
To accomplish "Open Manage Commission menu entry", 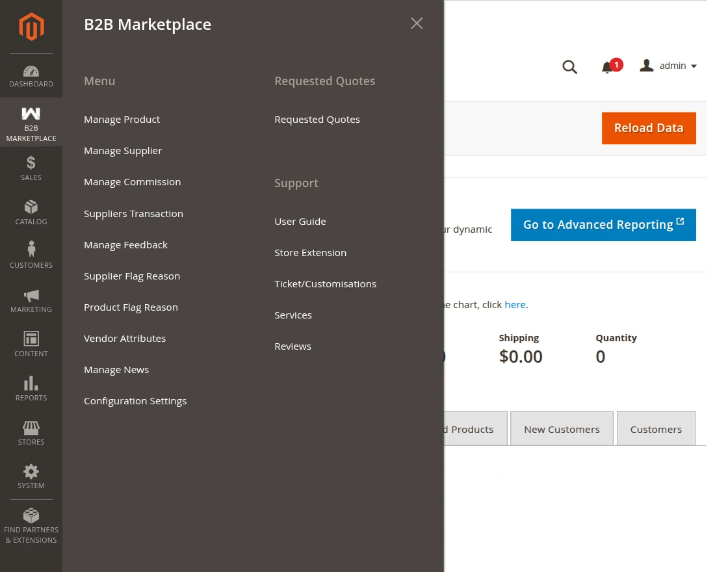I will [x=132, y=182].
